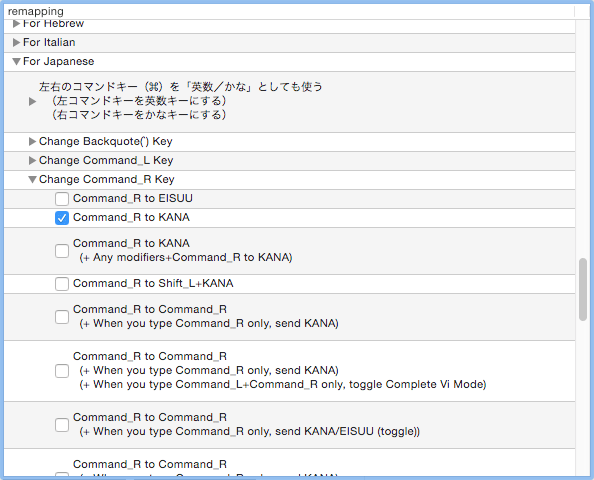
Task: Select the For Italian tree label
Action: click(49, 42)
